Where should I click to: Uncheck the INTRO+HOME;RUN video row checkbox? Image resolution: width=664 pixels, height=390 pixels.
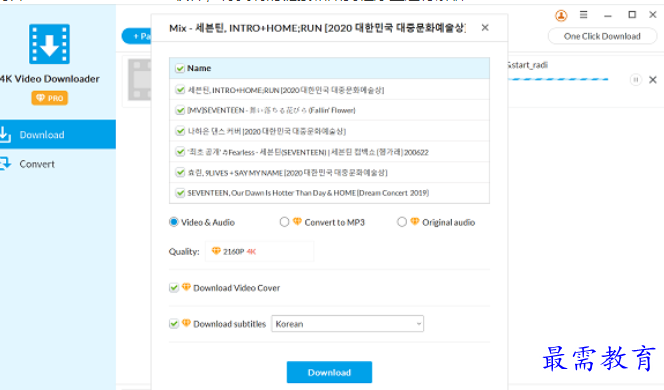tap(180, 90)
